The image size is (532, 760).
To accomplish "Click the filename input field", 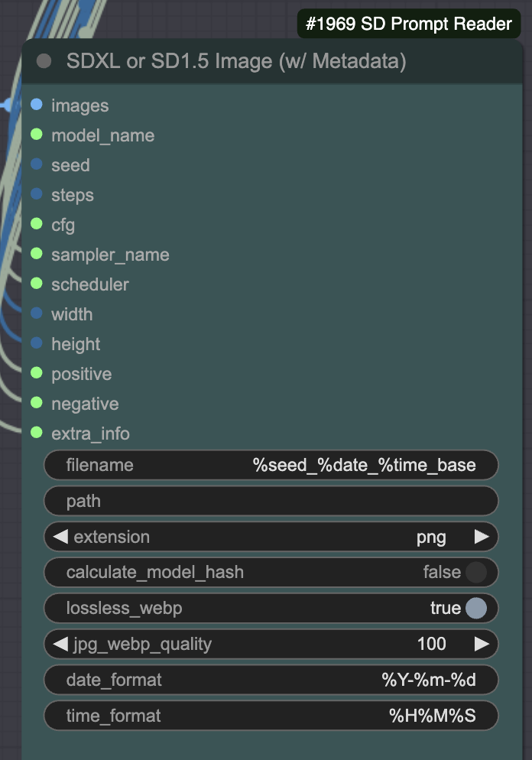I will (x=271, y=465).
